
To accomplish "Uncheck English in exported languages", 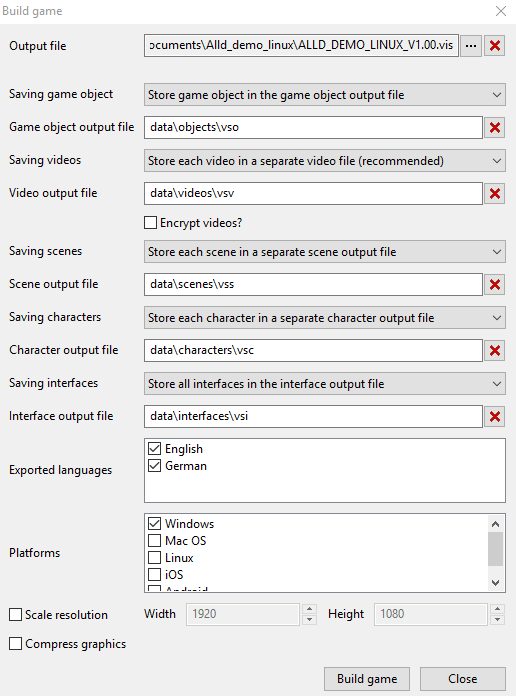I will coord(155,449).
